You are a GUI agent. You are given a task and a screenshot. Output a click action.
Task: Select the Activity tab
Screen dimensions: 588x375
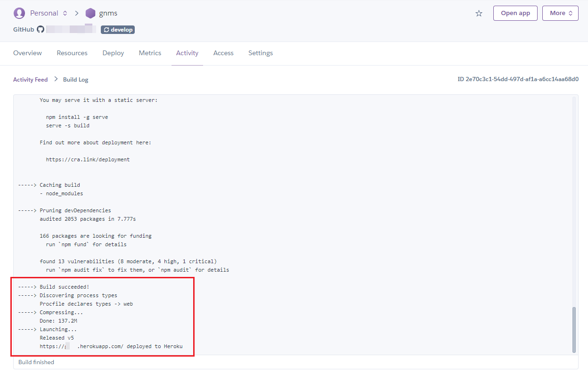187,53
